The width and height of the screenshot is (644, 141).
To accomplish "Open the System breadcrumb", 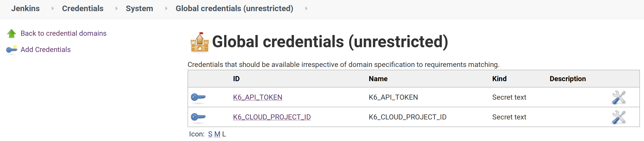I will (139, 8).
